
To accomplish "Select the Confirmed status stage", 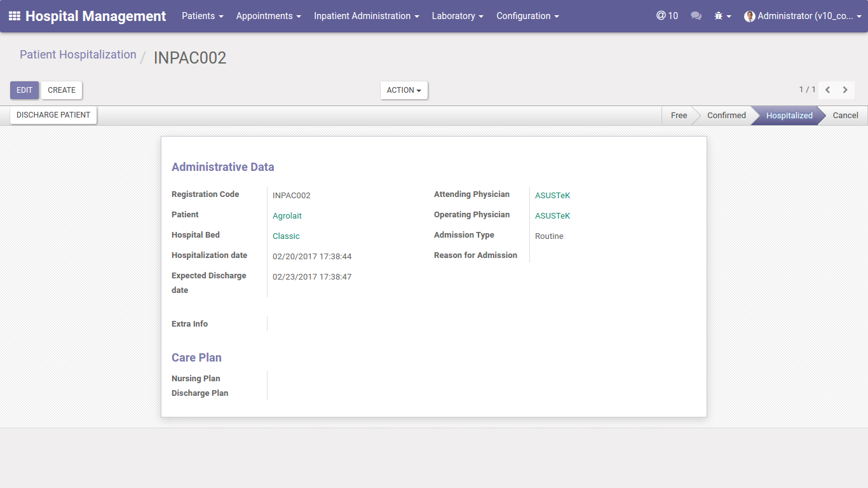I will [x=726, y=116].
